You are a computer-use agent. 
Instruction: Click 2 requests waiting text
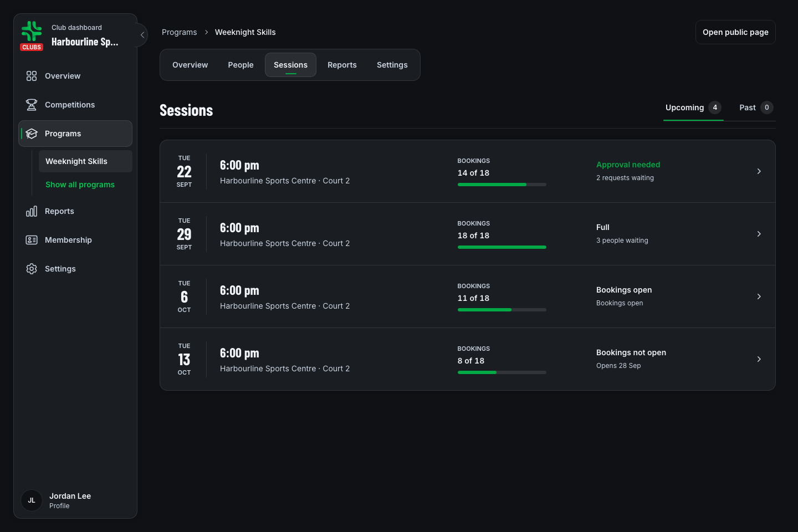click(x=625, y=178)
